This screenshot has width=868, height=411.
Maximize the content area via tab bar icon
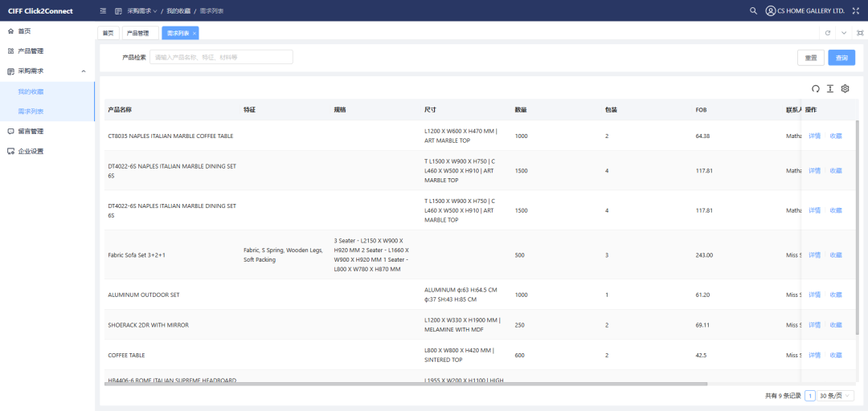[860, 33]
